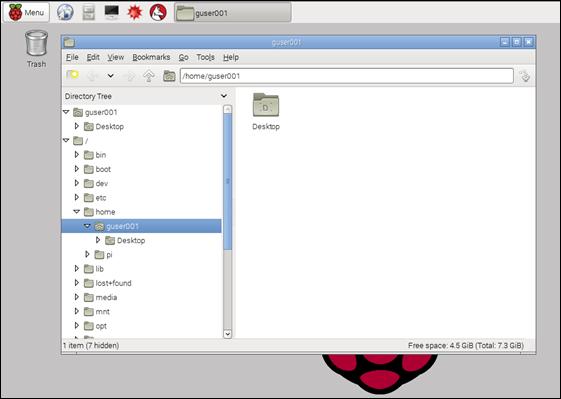Open the Mathematica red spiky icon
The height and width of the screenshot is (399, 561).
(135, 13)
